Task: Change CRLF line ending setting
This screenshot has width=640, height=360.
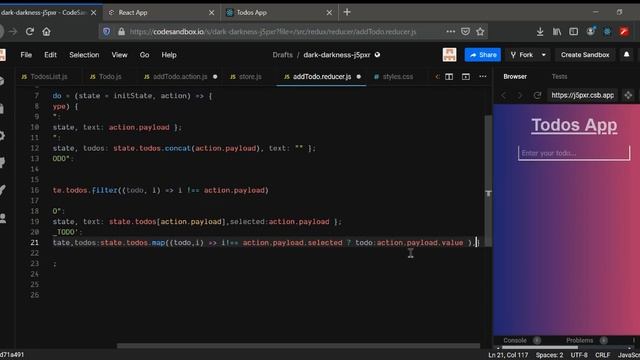Action: click(602, 355)
